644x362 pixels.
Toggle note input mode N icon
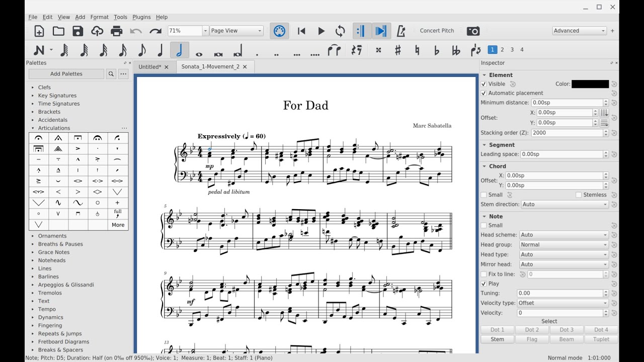click(x=39, y=50)
